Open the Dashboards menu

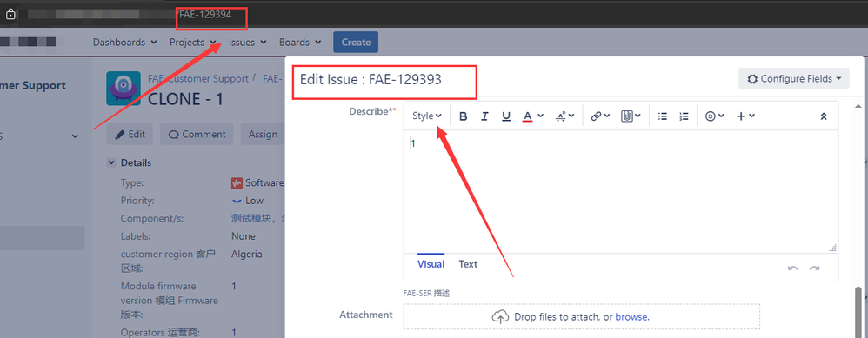124,42
